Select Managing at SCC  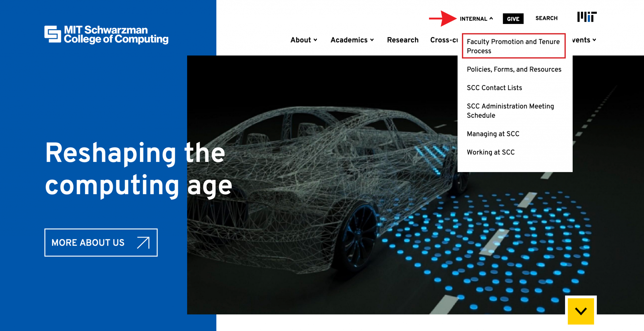(x=493, y=134)
